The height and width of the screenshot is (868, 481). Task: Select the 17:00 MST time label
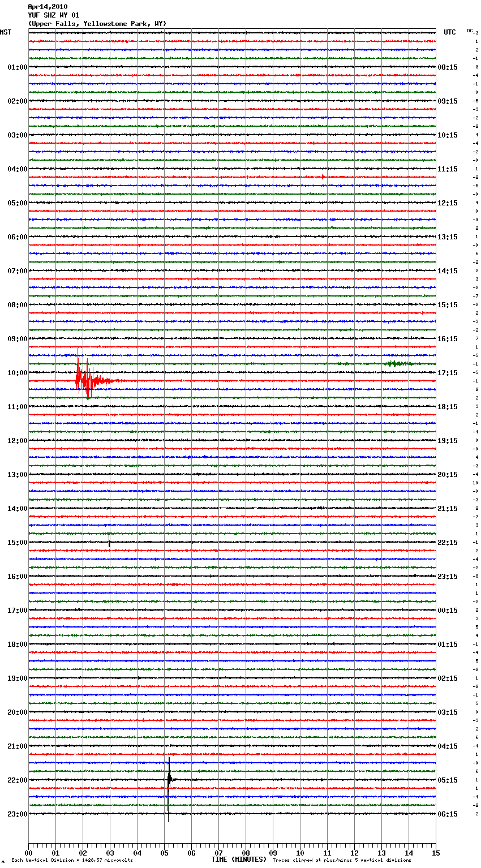(18, 611)
